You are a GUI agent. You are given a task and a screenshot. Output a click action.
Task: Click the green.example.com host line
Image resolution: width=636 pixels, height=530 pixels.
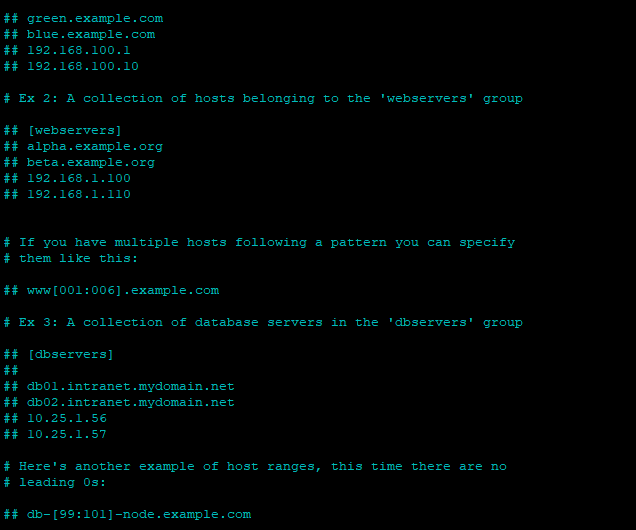tap(84, 19)
